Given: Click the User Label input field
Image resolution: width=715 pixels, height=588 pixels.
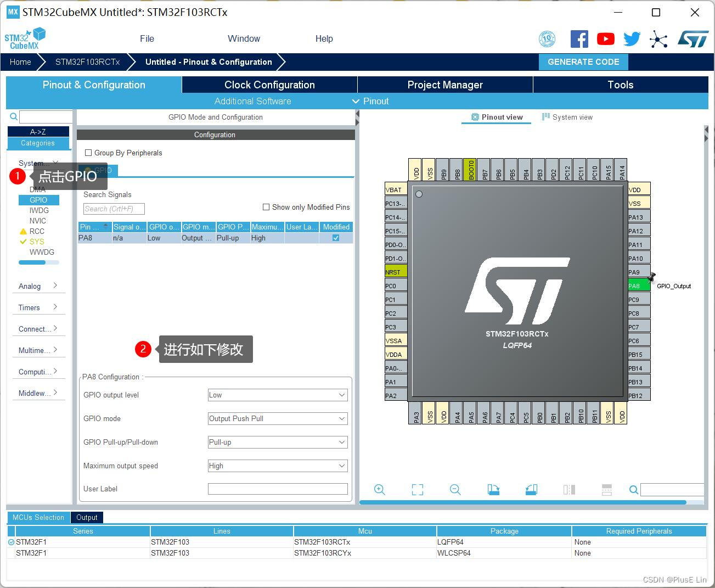Looking at the screenshot, I should pos(278,489).
